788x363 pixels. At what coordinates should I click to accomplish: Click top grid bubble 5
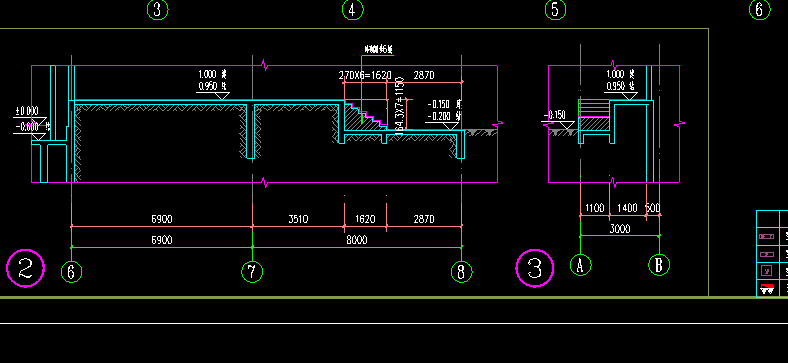point(555,10)
